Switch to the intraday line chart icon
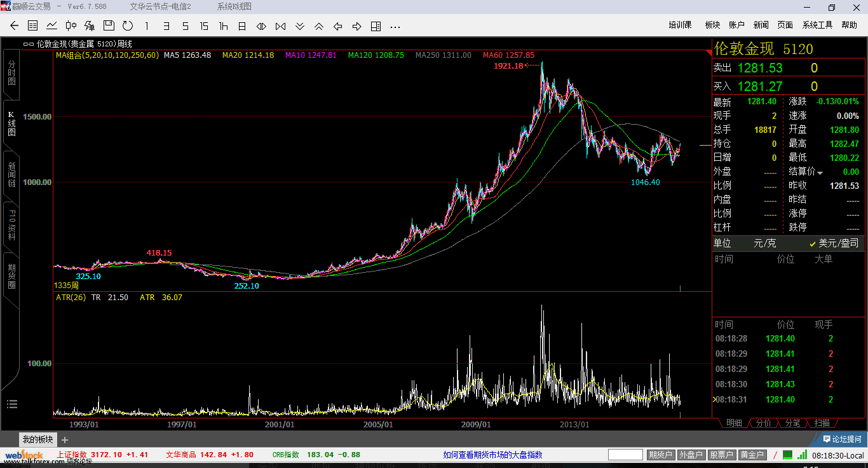Screen dimensions: 868x468 [x=52, y=26]
